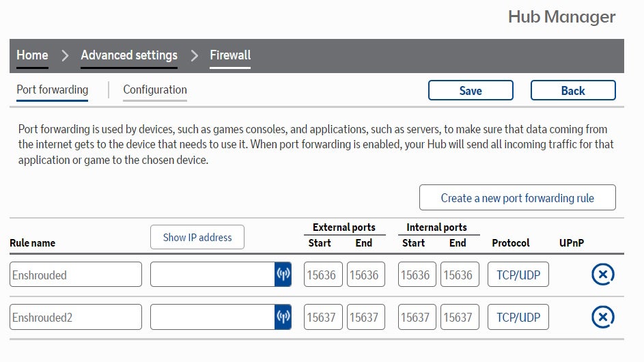Click internal end port 15637 field
Image resolution: width=644 pixels, height=362 pixels.
(460, 317)
